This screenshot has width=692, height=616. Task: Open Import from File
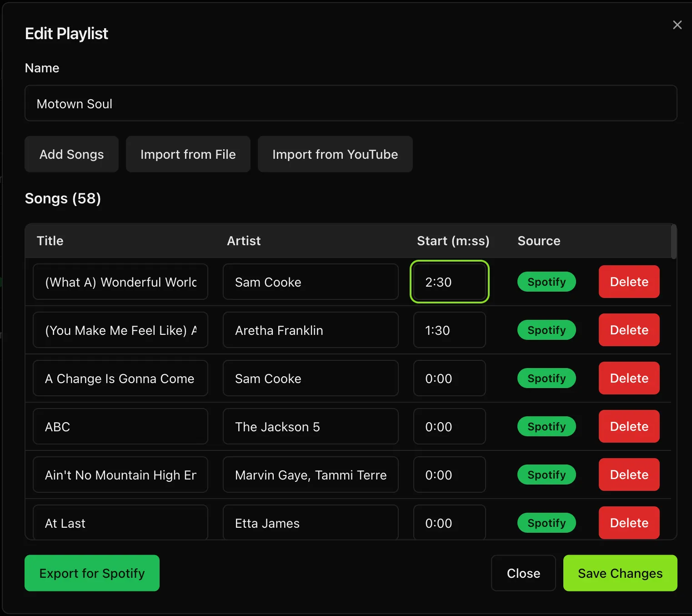(188, 154)
